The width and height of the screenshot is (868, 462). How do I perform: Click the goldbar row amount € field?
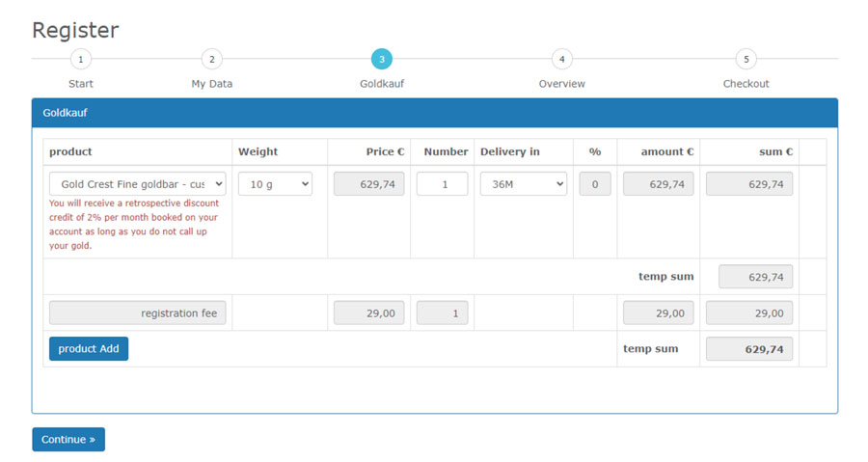pyautogui.click(x=658, y=184)
